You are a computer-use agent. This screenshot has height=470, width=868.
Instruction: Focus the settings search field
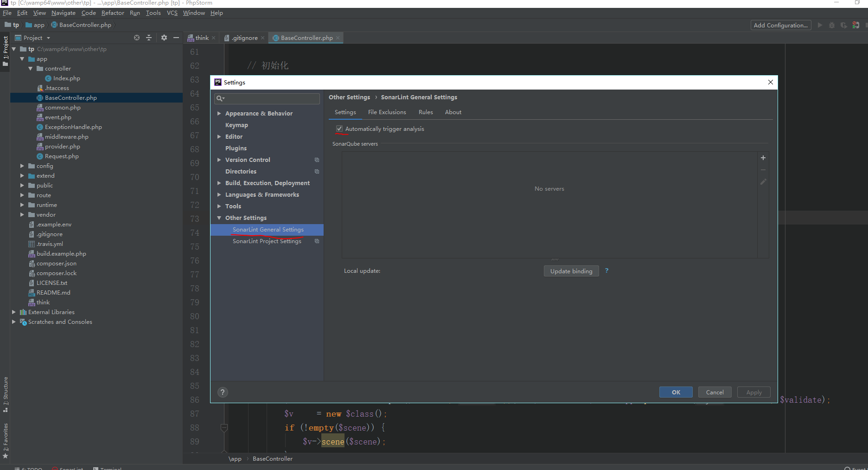[x=267, y=98]
